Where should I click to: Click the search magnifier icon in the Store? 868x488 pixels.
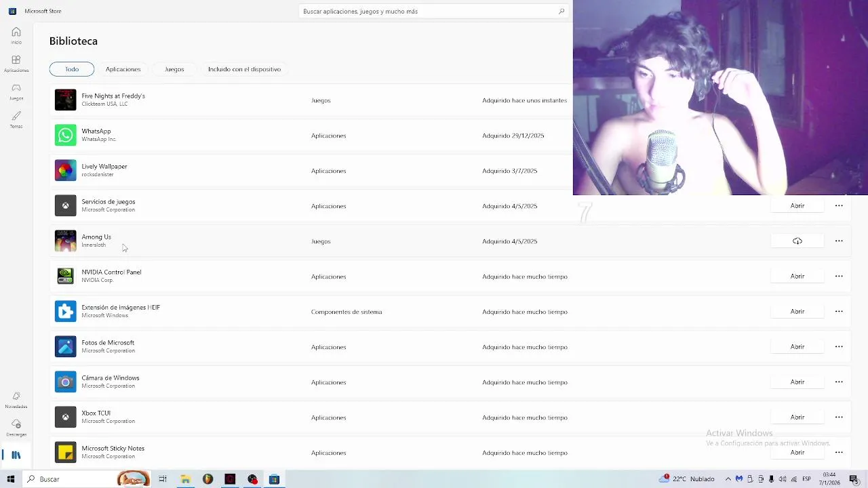click(561, 11)
